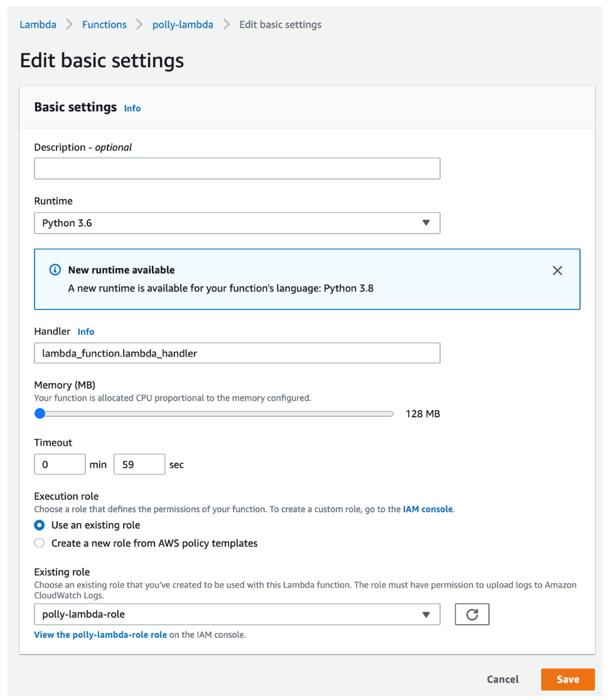Viewport: 612px width, 700px height.
Task: Open the IAM console link
Action: 427,509
